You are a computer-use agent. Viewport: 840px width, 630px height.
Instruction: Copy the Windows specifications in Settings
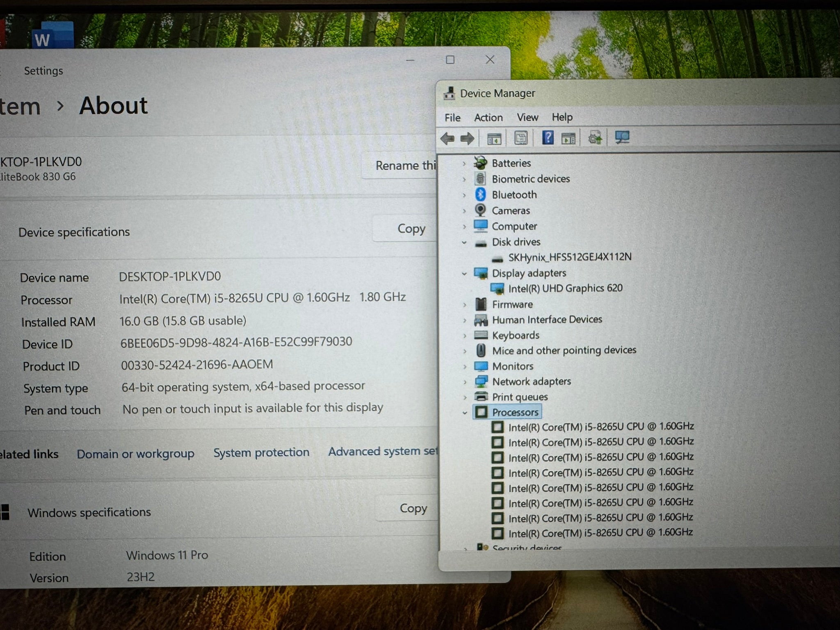(406, 508)
